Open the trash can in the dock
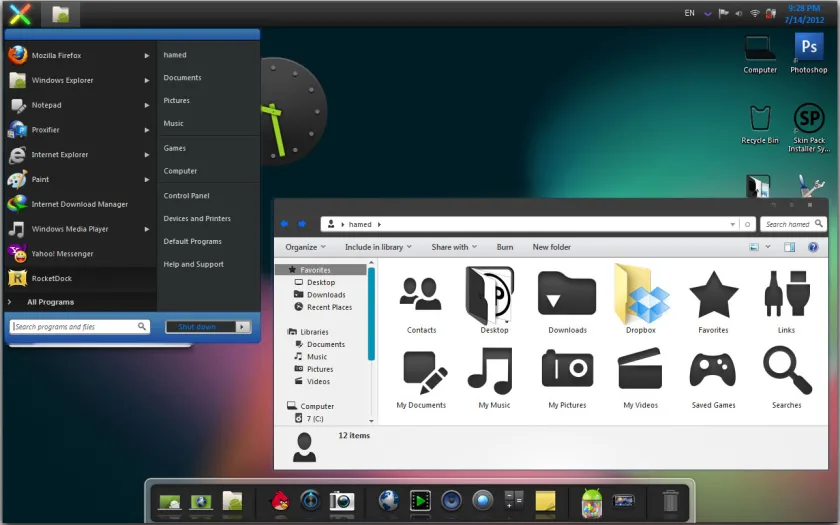Screen dimensions: 840x525 tap(670, 501)
